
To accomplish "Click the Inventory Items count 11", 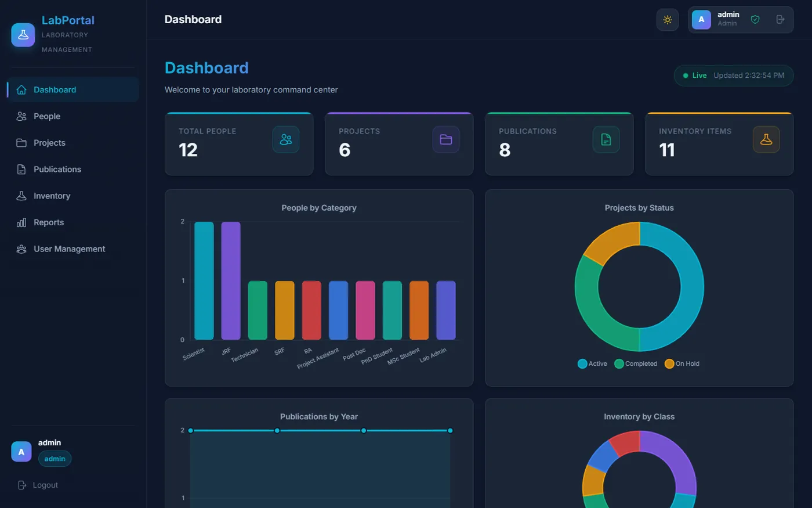I will click(667, 150).
